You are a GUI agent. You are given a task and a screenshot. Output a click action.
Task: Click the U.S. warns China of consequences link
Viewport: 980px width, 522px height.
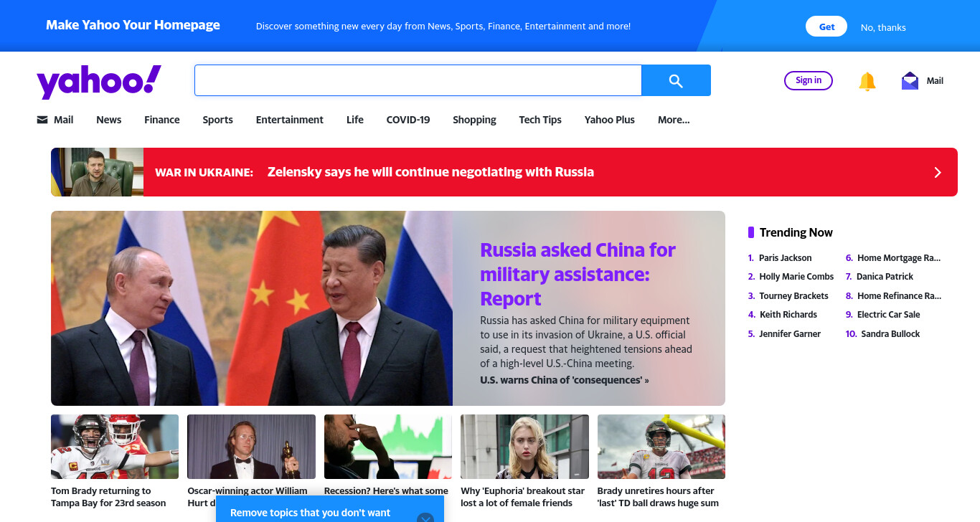pyautogui.click(x=565, y=380)
